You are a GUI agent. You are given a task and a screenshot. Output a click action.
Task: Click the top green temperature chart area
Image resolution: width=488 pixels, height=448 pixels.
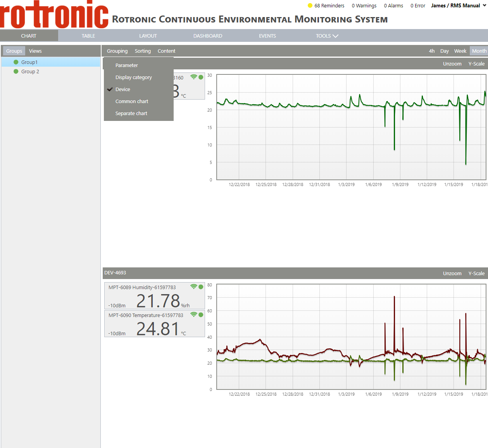pyautogui.click(x=351, y=127)
